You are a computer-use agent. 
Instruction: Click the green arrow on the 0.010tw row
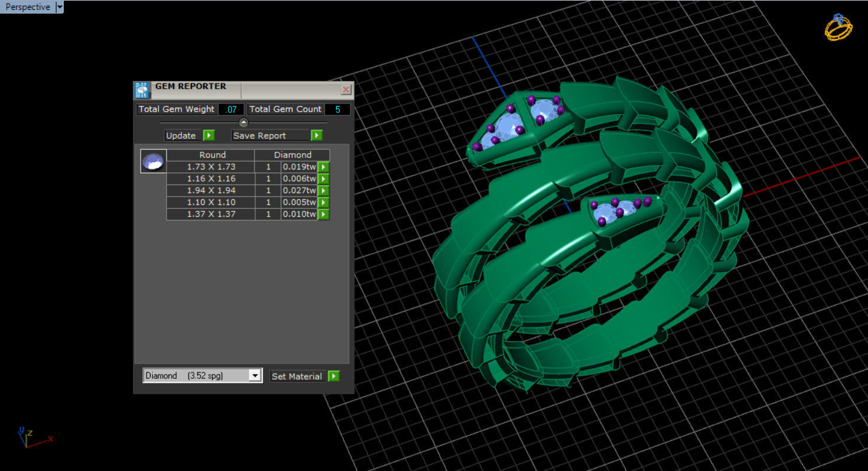[323, 214]
